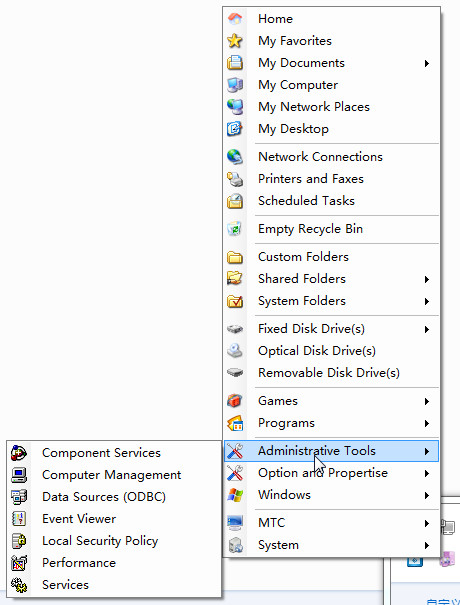Launch Event Viewer from submenu
This screenshot has height=605, width=460.
tap(114, 519)
